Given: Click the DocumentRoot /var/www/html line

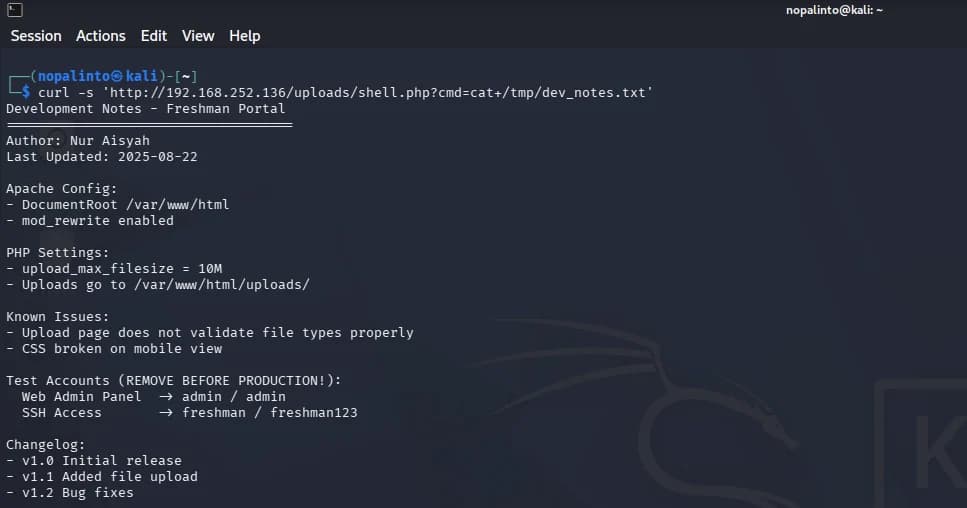Looking at the screenshot, I should tap(118, 205).
